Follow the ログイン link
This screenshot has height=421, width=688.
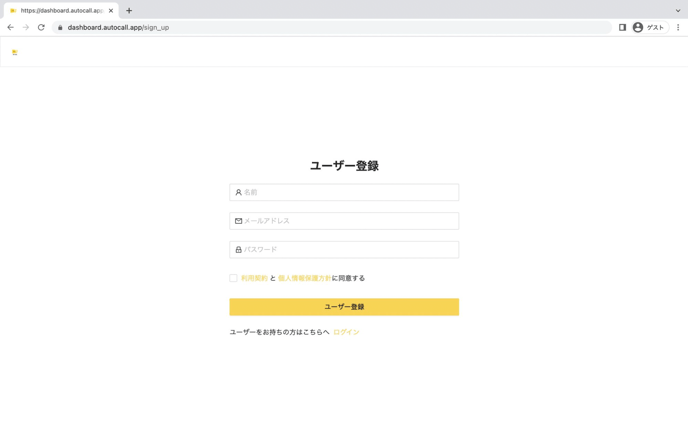pyautogui.click(x=346, y=332)
